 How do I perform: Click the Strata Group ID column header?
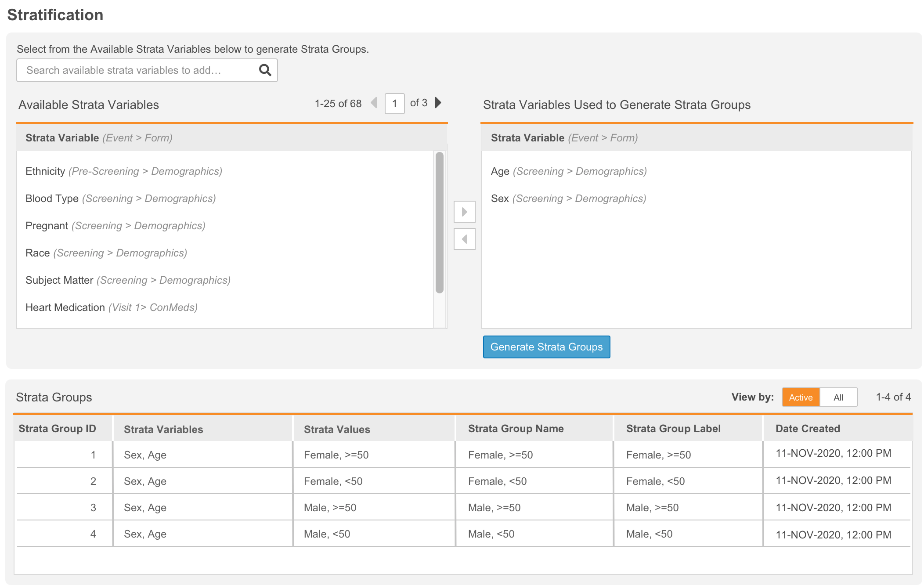tap(57, 429)
